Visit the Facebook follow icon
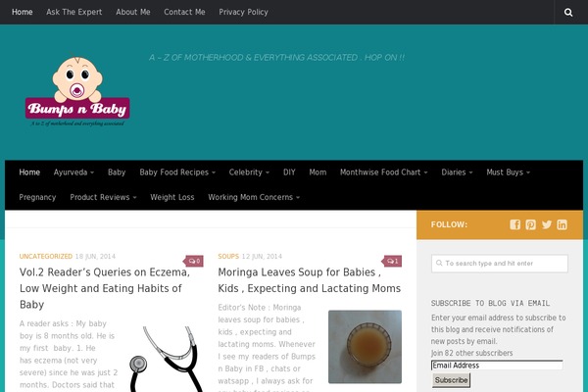588x392 pixels. point(514,224)
